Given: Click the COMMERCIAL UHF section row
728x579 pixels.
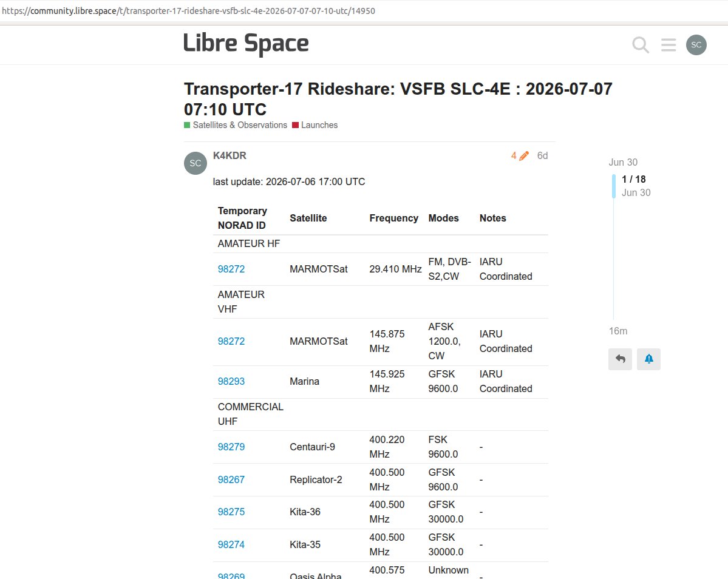Looking at the screenshot, I should click(x=380, y=415).
